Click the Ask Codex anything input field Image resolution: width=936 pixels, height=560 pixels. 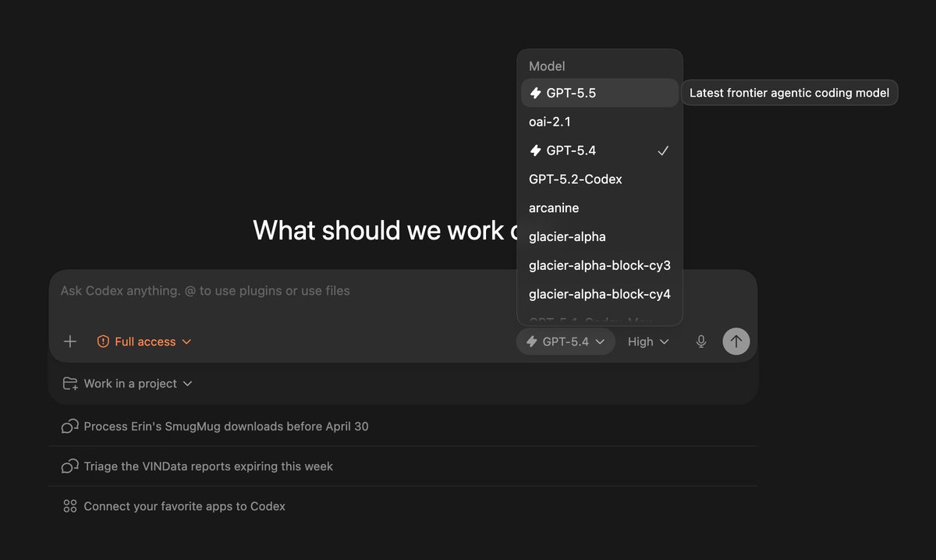click(402, 291)
